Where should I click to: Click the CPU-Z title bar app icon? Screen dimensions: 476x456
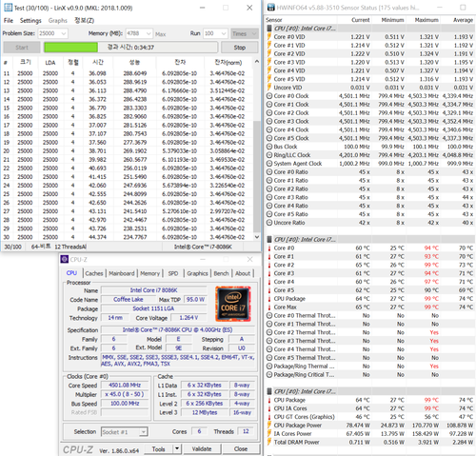coord(65,259)
